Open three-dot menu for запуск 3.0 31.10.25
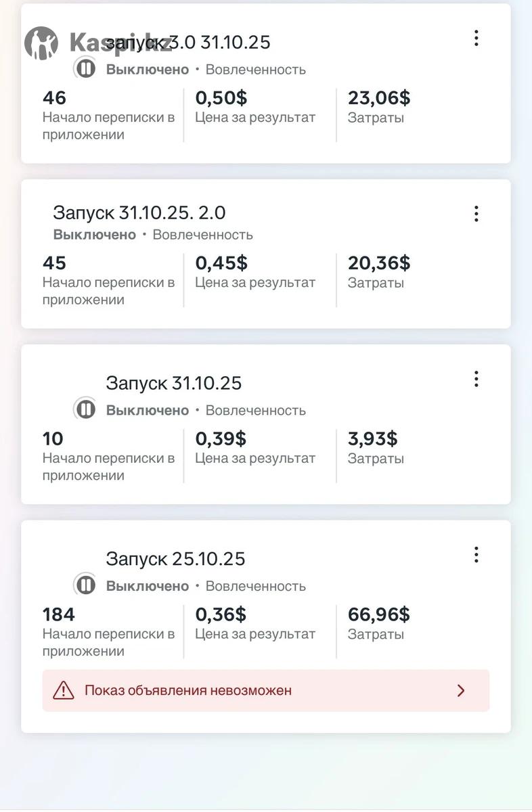This screenshot has width=532, height=812. point(476,39)
